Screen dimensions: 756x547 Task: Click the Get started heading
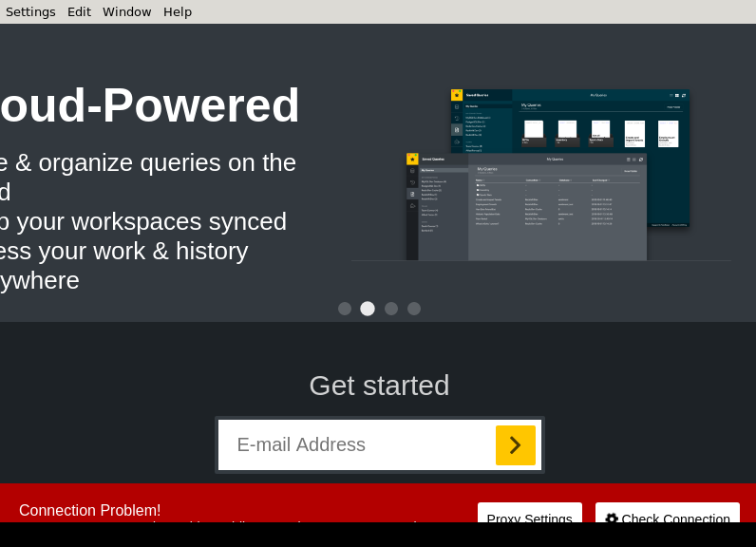379,386
